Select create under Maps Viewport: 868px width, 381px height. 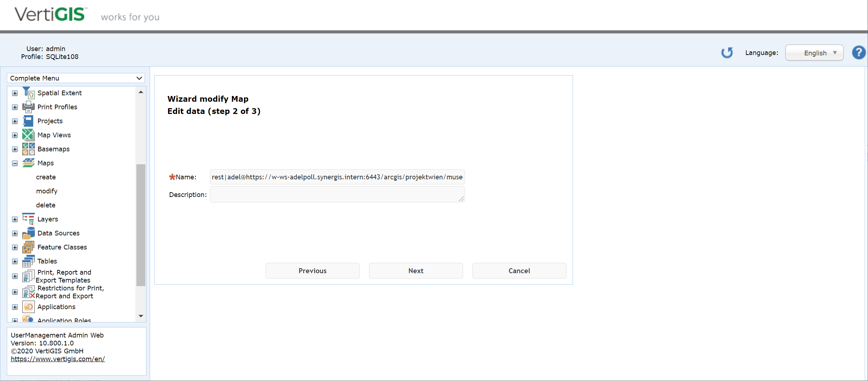[x=46, y=177]
